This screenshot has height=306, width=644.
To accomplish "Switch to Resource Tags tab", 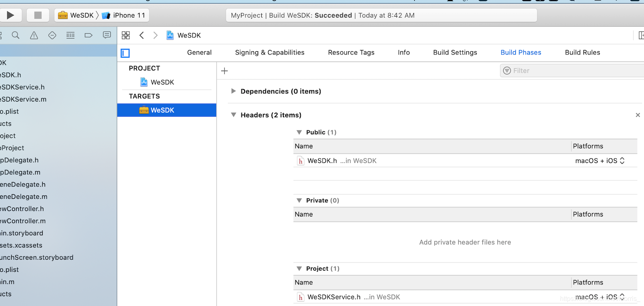I will [x=351, y=52].
